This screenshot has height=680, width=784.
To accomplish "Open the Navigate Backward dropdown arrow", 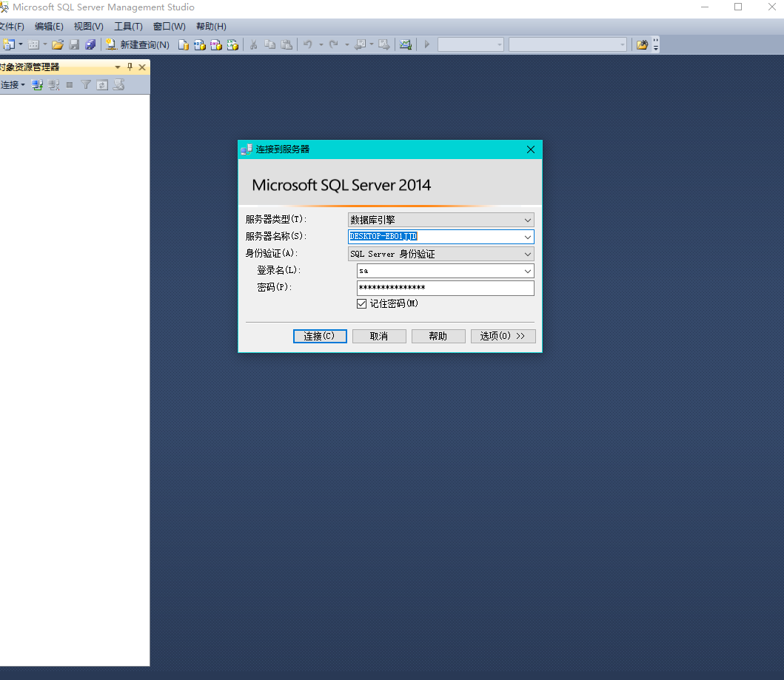I will (x=372, y=44).
